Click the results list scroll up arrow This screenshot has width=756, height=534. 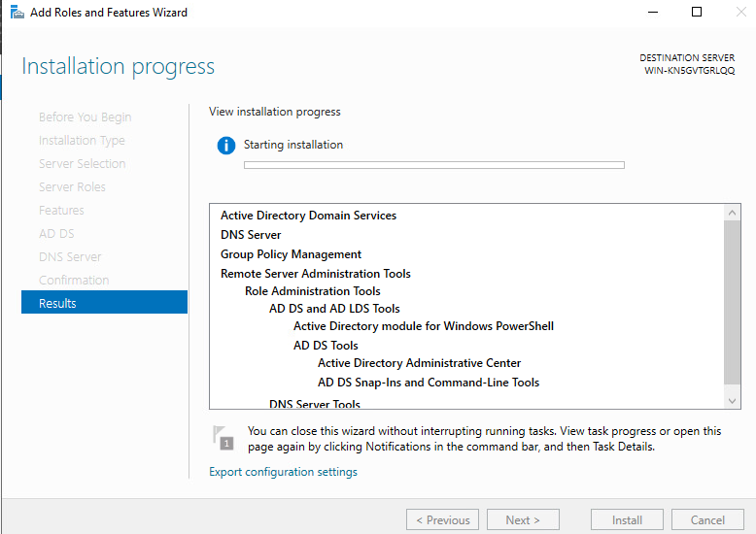click(x=732, y=213)
